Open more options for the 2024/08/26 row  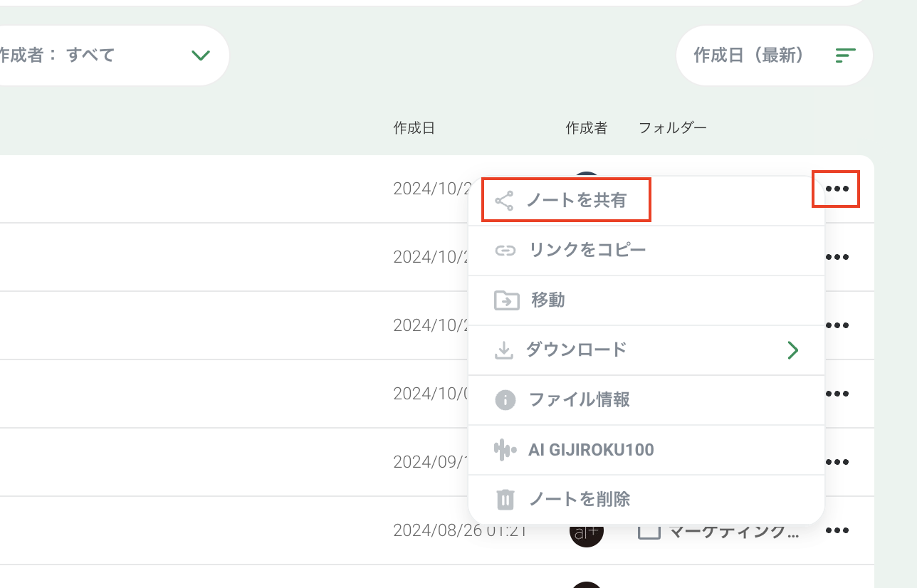pos(837,530)
